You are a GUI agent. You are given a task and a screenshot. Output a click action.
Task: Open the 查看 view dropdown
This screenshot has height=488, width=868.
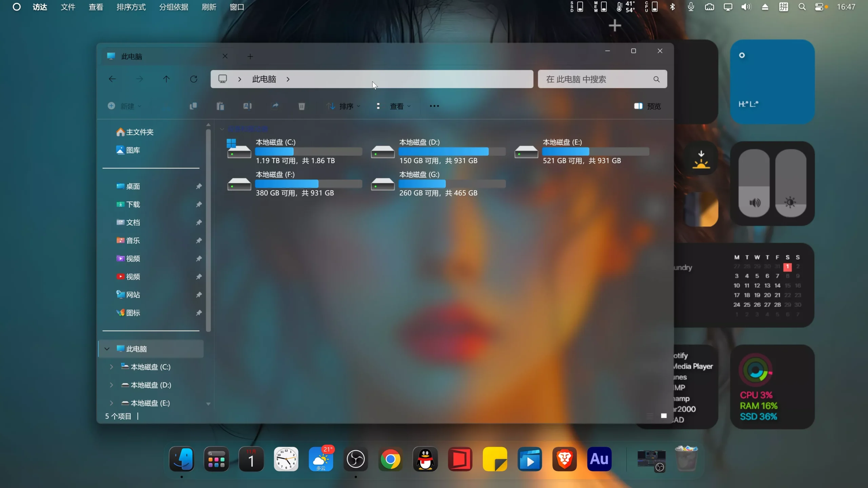pyautogui.click(x=400, y=106)
